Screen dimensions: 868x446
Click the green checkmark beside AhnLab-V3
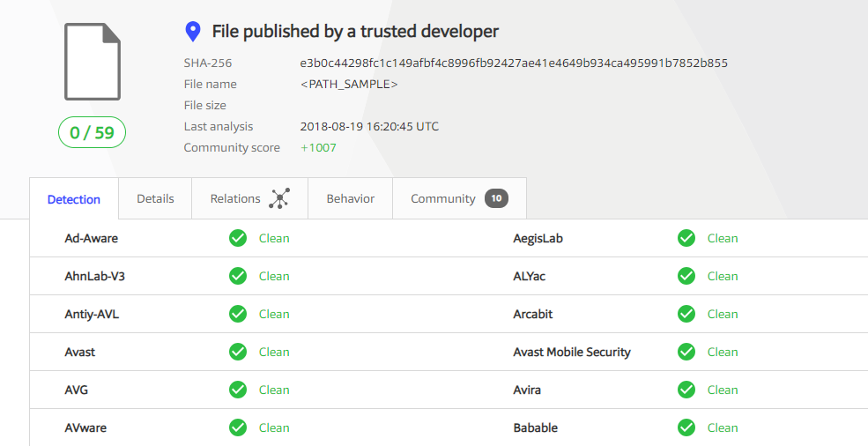coord(238,276)
